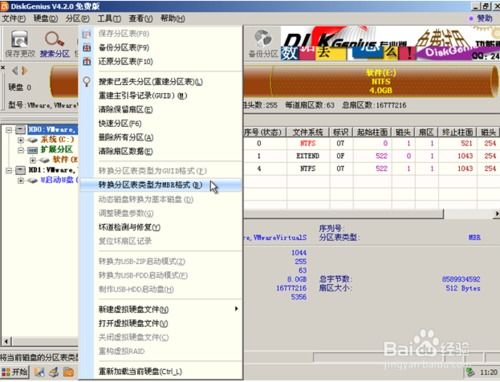Expand the HD1 U启动U盘 partition node

(21, 180)
